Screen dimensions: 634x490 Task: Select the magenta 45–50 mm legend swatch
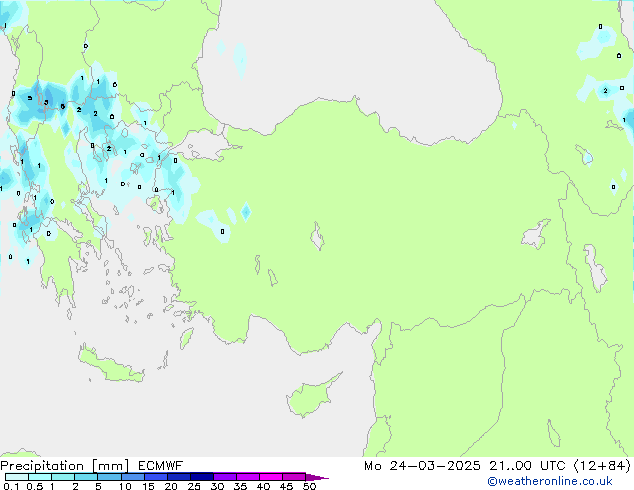pos(295,477)
